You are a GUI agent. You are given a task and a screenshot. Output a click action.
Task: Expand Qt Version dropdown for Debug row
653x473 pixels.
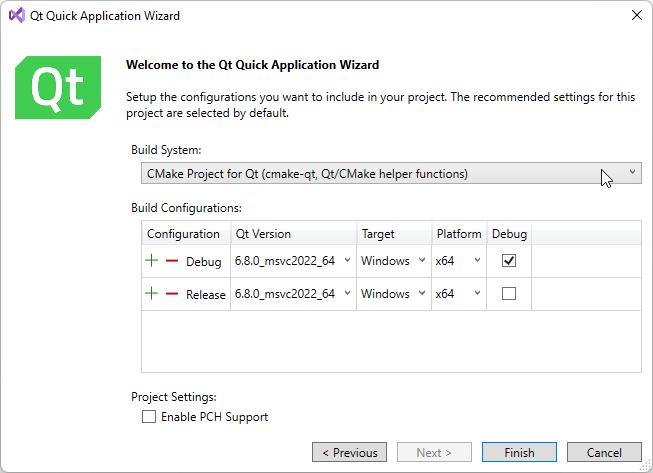tap(346, 261)
